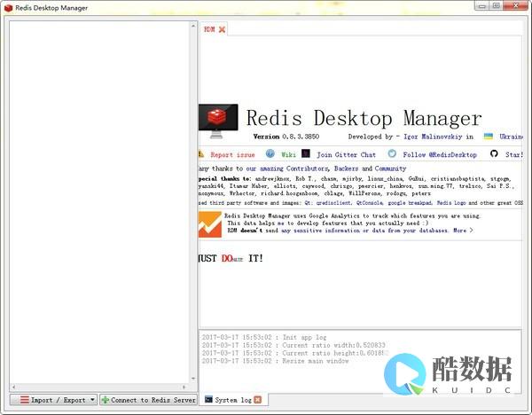Click the green plus connect icon
532x415 pixels.
(x=106, y=400)
